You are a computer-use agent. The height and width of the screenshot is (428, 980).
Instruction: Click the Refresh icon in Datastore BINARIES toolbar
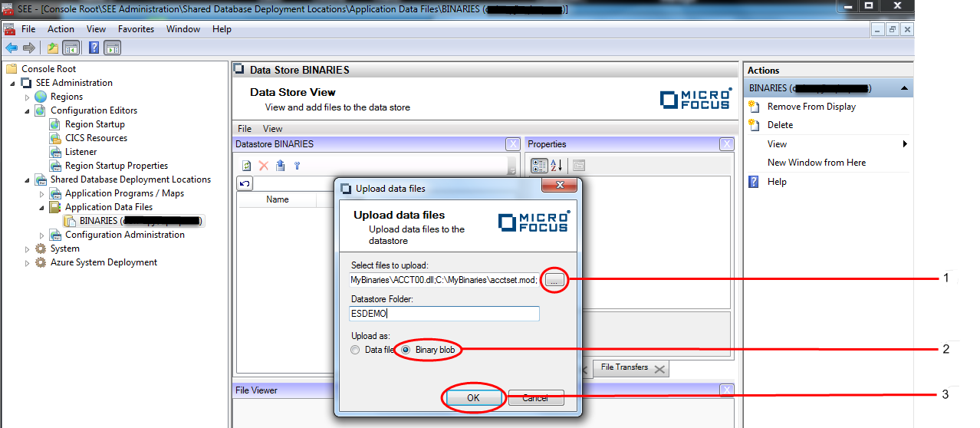(x=247, y=165)
